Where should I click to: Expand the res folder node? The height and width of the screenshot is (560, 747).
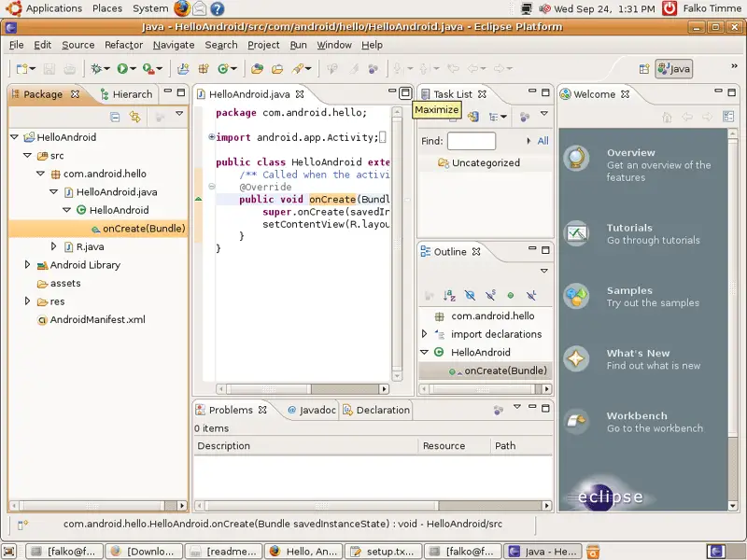27,301
